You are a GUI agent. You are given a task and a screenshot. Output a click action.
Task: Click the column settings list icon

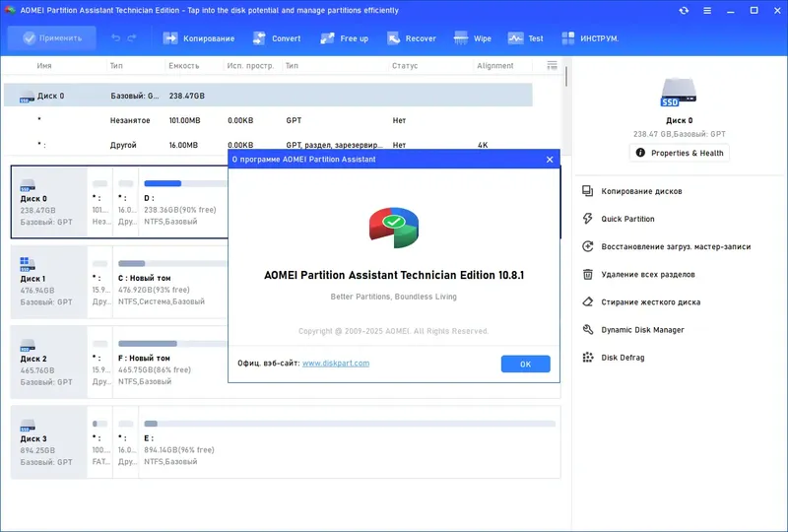tap(552, 65)
